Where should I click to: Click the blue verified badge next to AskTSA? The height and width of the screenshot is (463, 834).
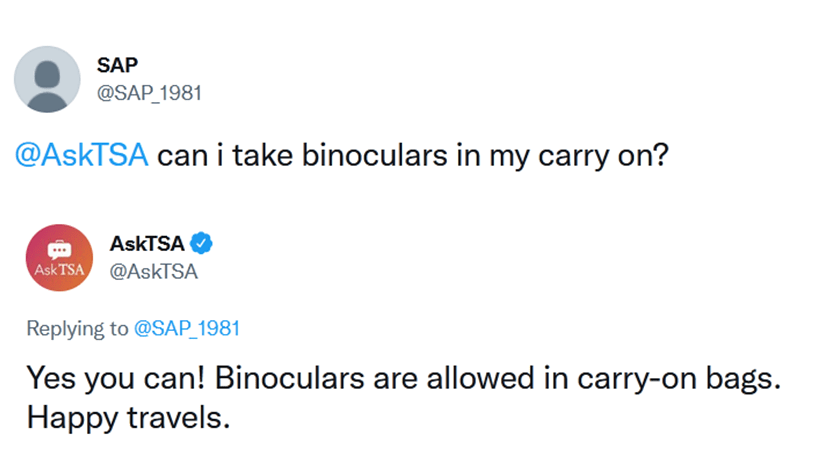point(202,243)
